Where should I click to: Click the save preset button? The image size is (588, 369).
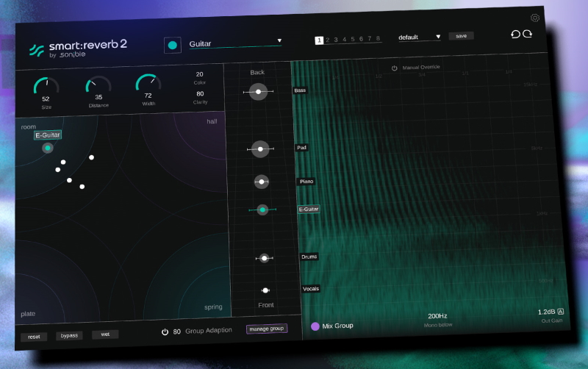(462, 36)
